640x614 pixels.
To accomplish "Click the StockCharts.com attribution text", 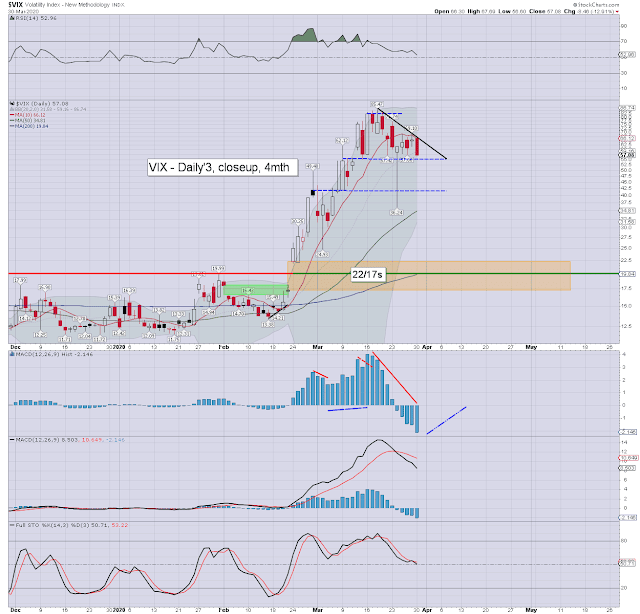I will click(x=596, y=4).
